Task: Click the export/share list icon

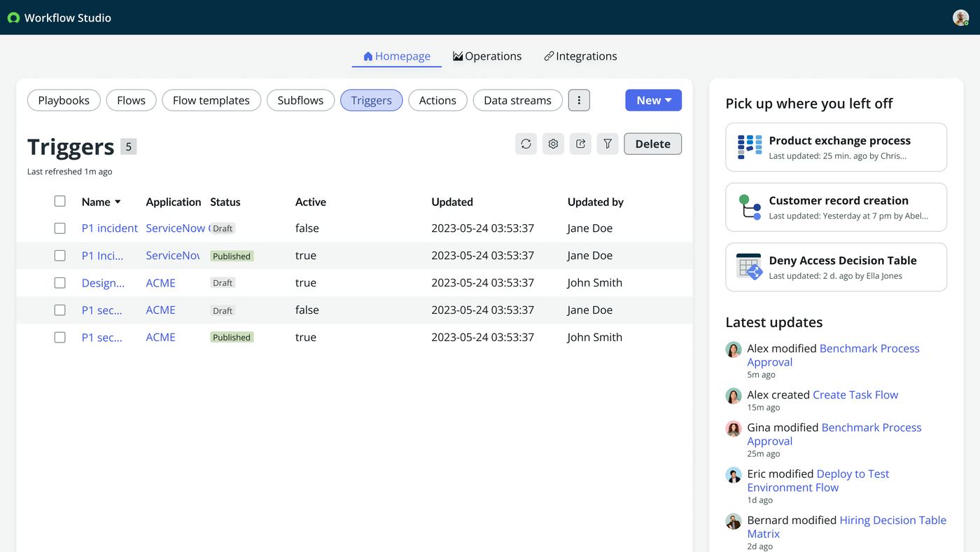Action: coord(580,144)
